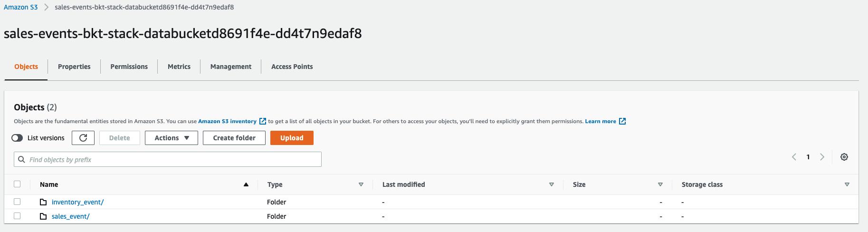Screen dimensions: 868x232
Task: Open the Actions dropdown menu
Action: (172, 138)
